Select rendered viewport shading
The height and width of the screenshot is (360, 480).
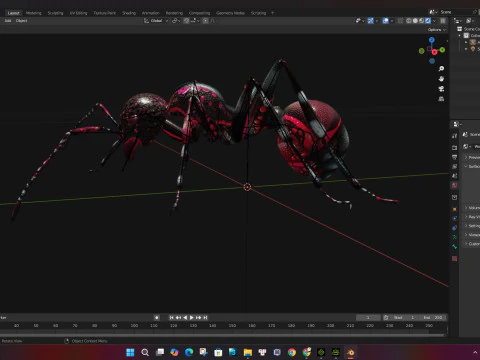428,21
